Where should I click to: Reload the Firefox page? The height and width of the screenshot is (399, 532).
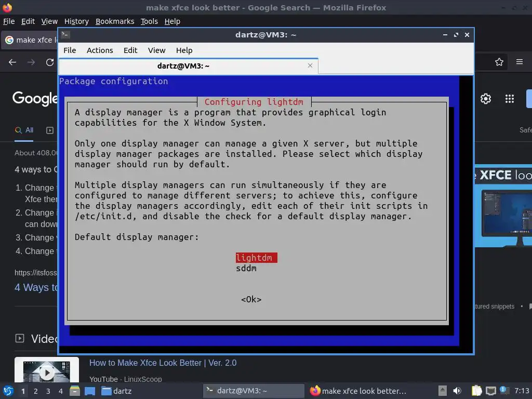click(50, 62)
